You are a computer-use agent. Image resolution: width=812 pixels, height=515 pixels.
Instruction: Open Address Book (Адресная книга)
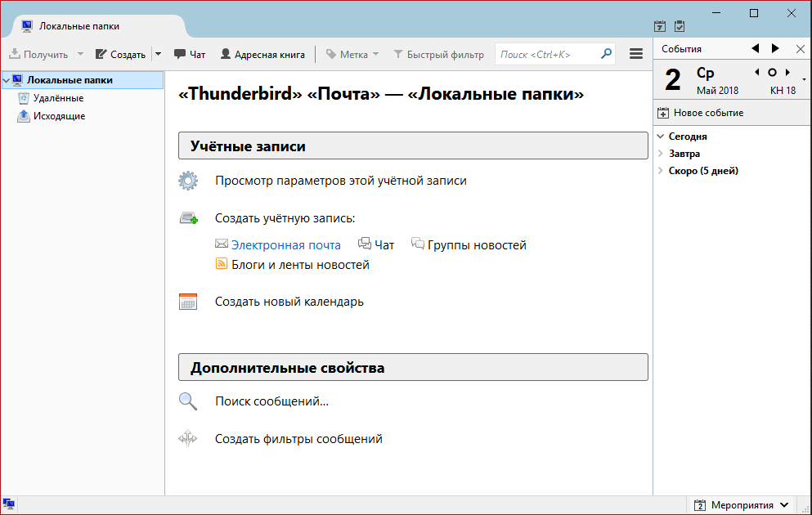[x=262, y=55]
